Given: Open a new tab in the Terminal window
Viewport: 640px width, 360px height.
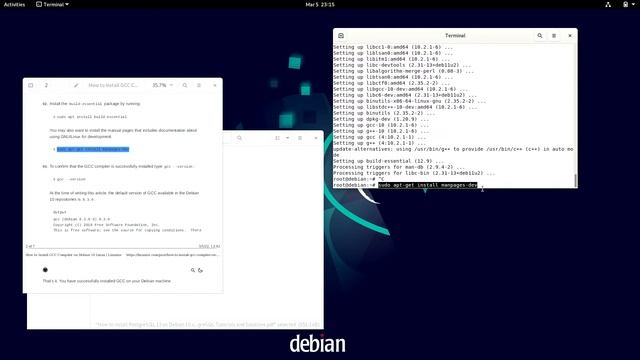Looking at the screenshot, I should click(341, 36).
